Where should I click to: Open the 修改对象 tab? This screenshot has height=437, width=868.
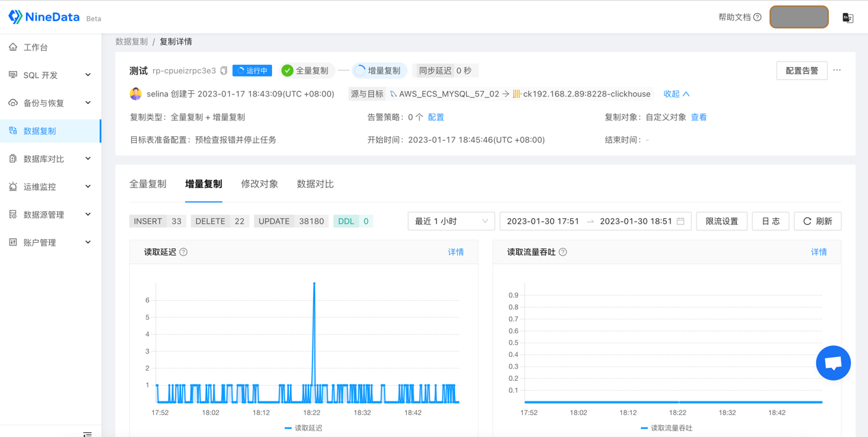click(x=260, y=184)
